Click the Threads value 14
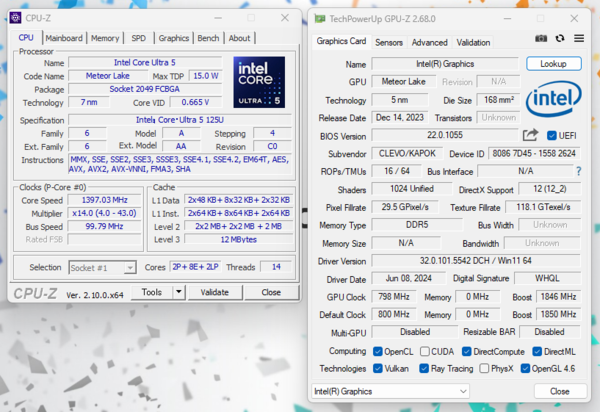The height and width of the screenshot is (412, 600). tap(276, 267)
